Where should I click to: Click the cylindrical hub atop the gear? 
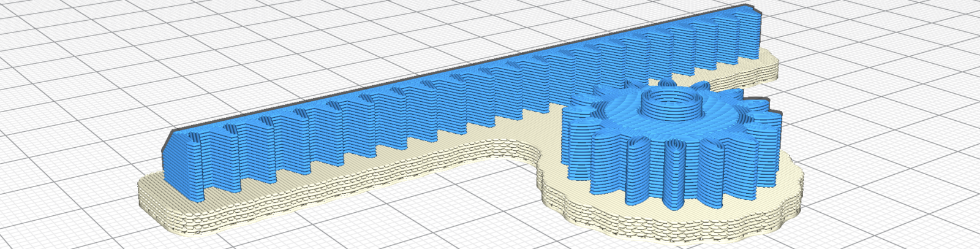673,104
